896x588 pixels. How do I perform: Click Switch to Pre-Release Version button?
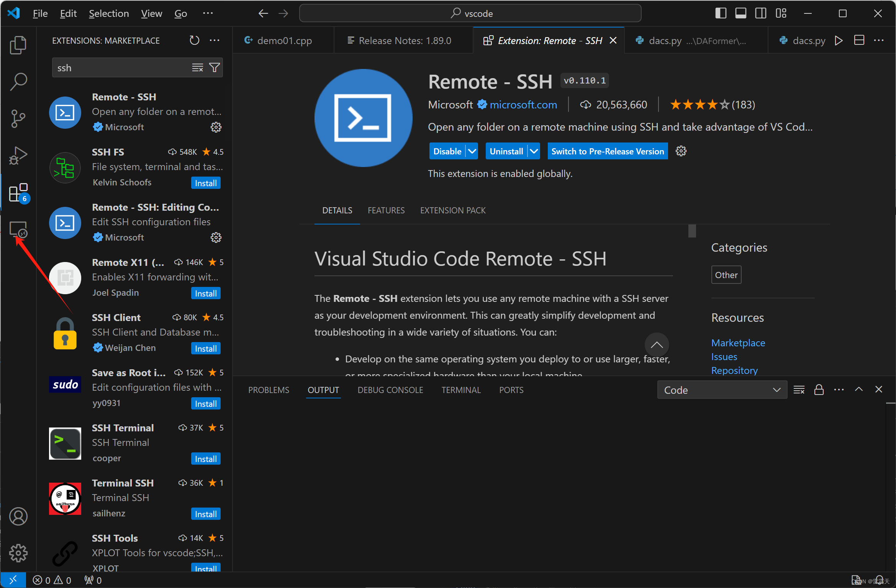(608, 151)
